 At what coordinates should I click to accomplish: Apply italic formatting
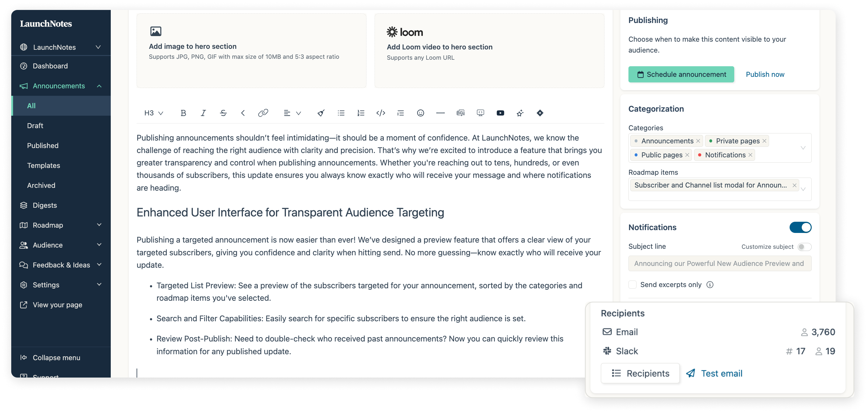tap(203, 113)
